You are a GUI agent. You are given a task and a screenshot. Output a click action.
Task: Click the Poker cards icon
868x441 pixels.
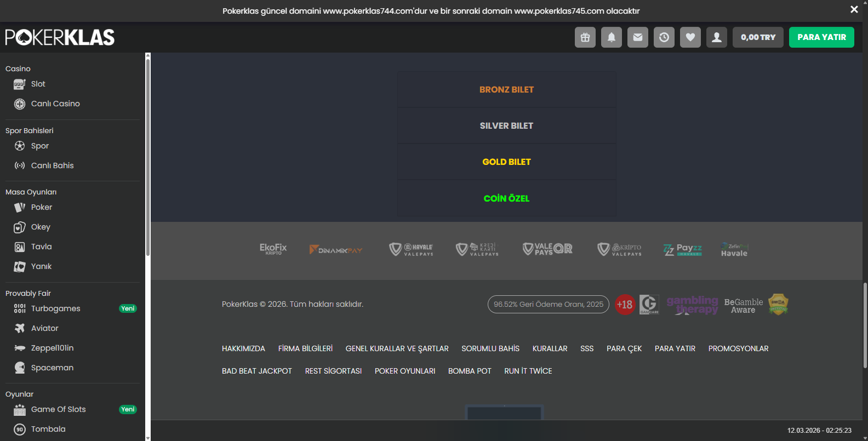point(20,207)
